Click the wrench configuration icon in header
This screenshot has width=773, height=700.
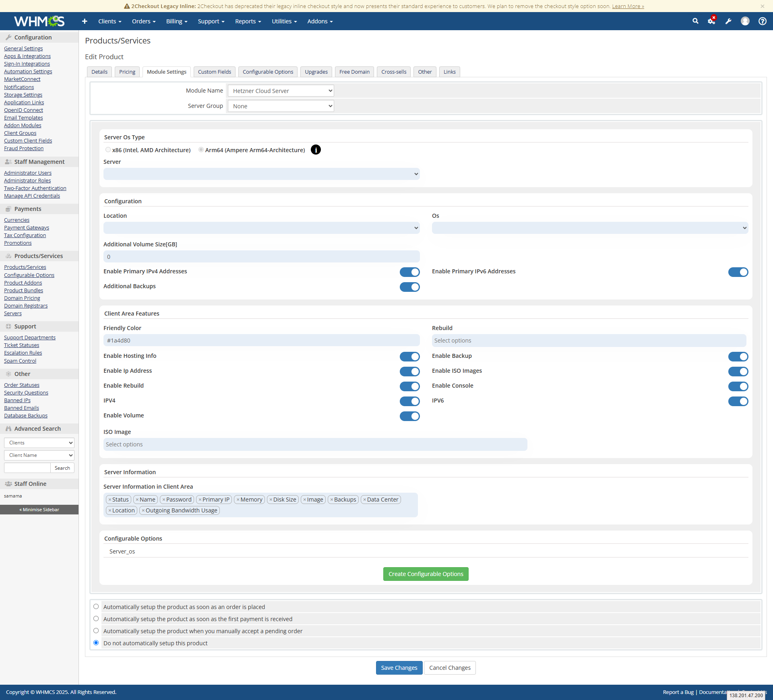click(728, 21)
